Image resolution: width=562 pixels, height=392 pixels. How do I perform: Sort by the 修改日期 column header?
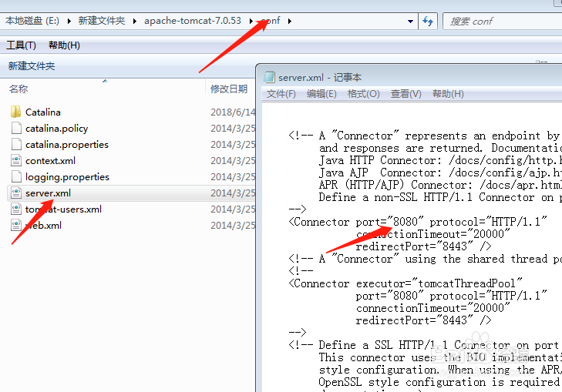(229, 89)
